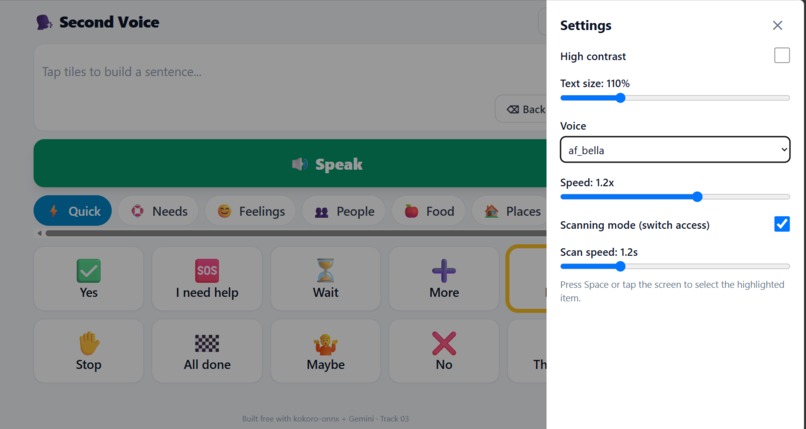The height and width of the screenshot is (429, 806).
Task: Click the 'Speed: 1.2x' label
Action: (587, 182)
